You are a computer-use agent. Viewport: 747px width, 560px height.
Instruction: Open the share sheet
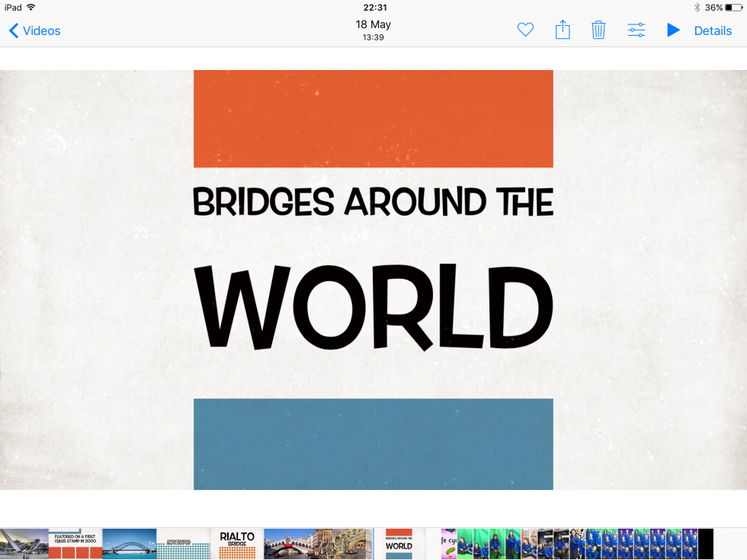(x=563, y=30)
